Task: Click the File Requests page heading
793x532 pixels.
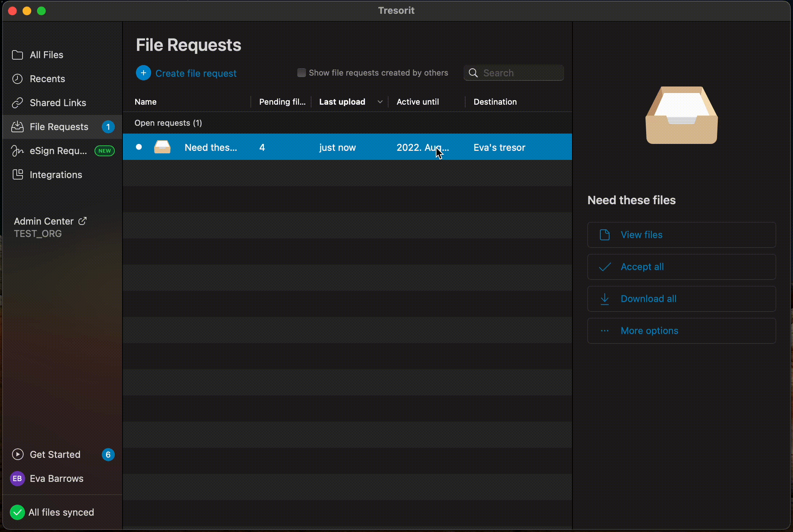Action: coord(188,45)
